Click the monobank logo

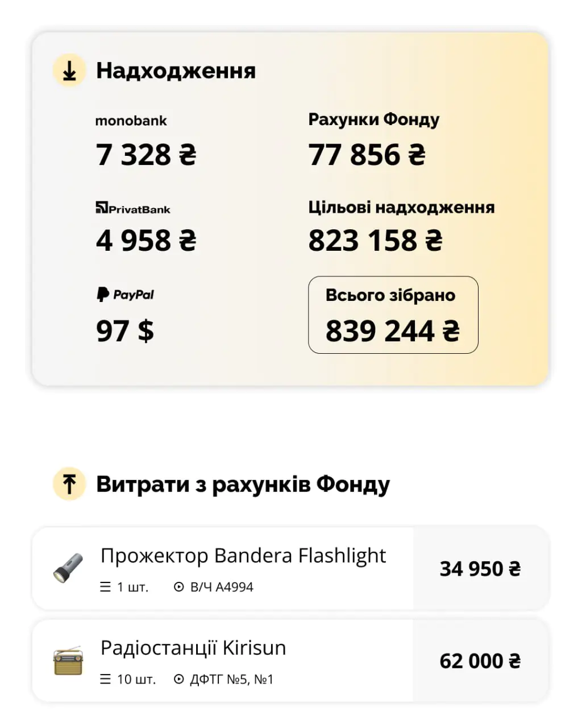point(131,121)
